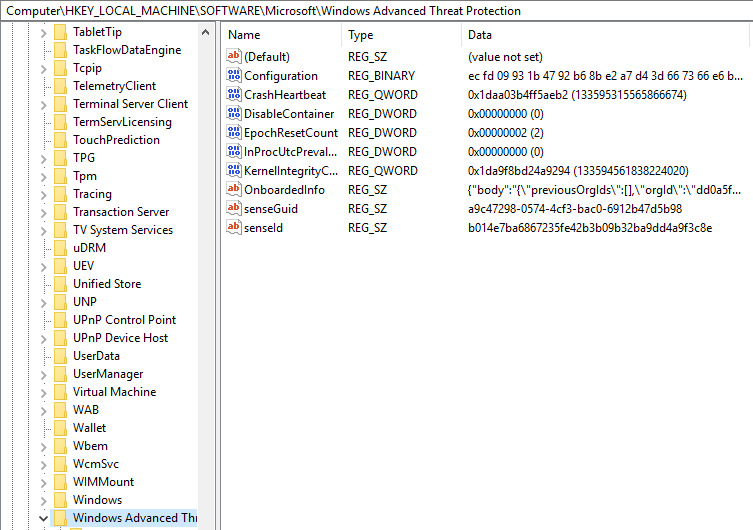Viewport: 753px width, 530px height.
Task: Click the TPG folder icon
Action: coord(61,158)
